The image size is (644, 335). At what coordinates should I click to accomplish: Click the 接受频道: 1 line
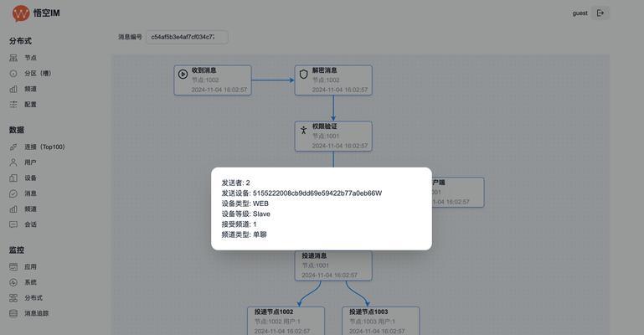point(239,224)
